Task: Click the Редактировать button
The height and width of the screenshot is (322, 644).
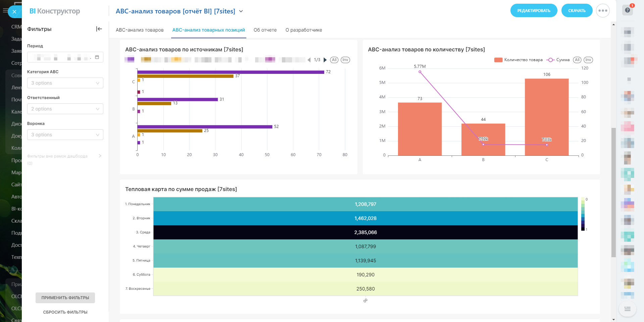Action: (x=534, y=11)
